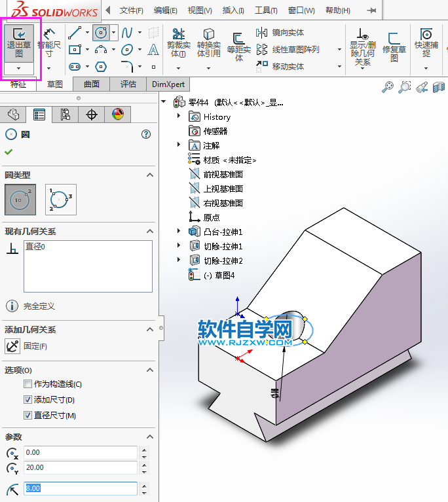
Task: Select the Corner Rectangle tool
Action: pos(75,50)
